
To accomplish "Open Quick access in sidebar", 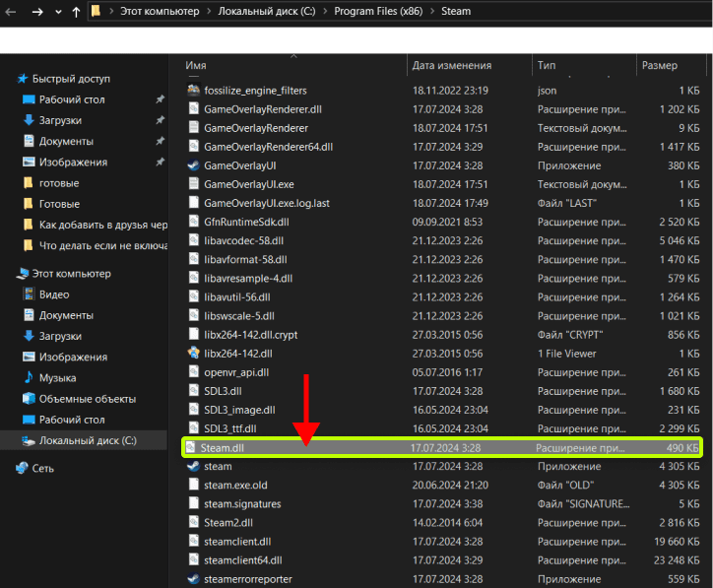I will (71, 79).
